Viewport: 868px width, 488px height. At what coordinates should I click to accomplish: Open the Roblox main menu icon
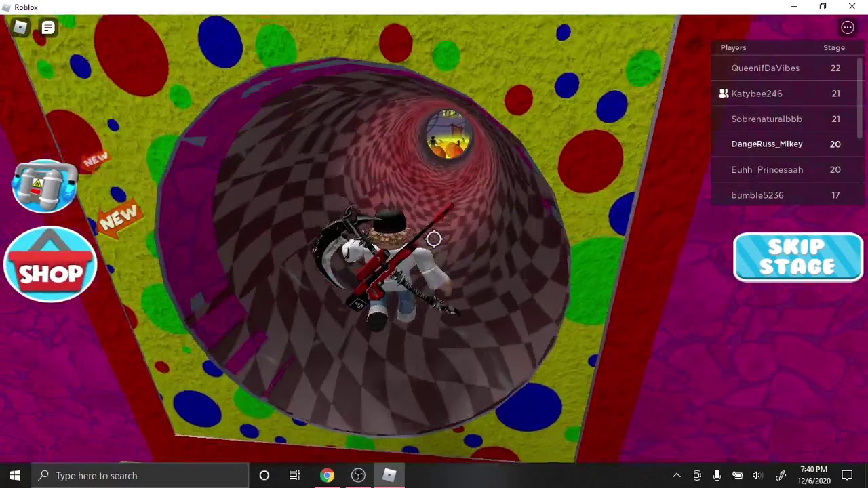pos(20,28)
